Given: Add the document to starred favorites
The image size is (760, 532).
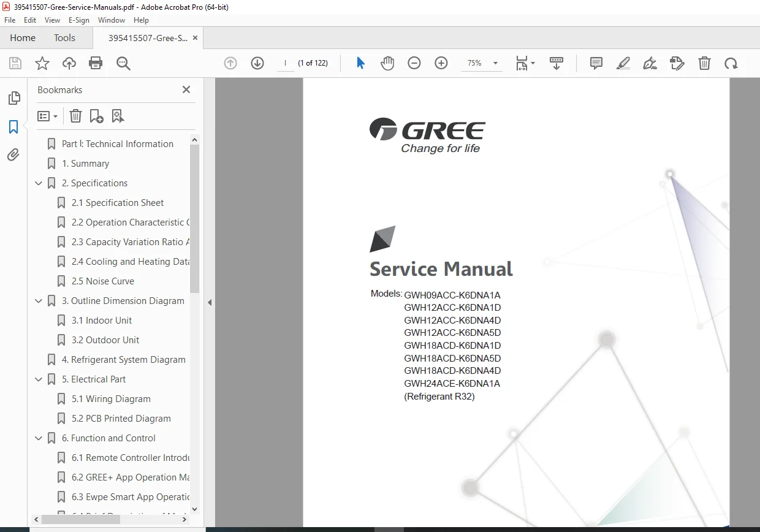Looking at the screenshot, I should 42,63.
